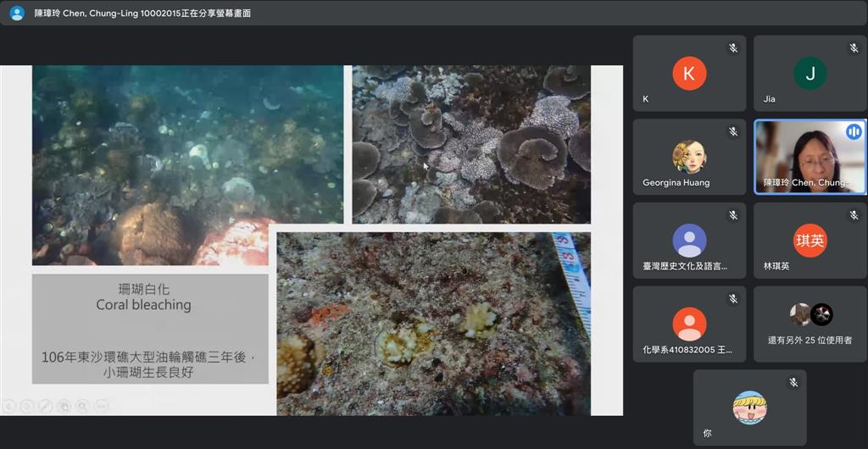Select the pen tool in slideshow controls
The height and width of the screenshot is (449, 868).
46,407
